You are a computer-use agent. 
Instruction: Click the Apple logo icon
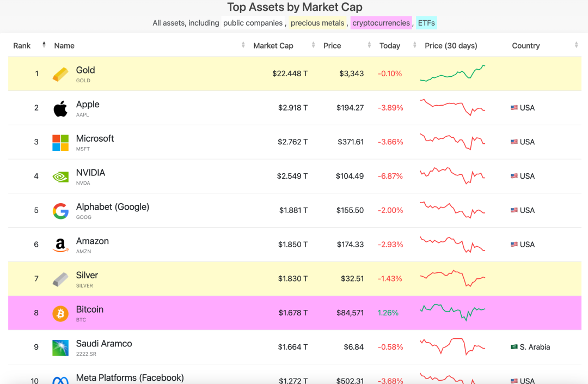[x=60, y=108]
